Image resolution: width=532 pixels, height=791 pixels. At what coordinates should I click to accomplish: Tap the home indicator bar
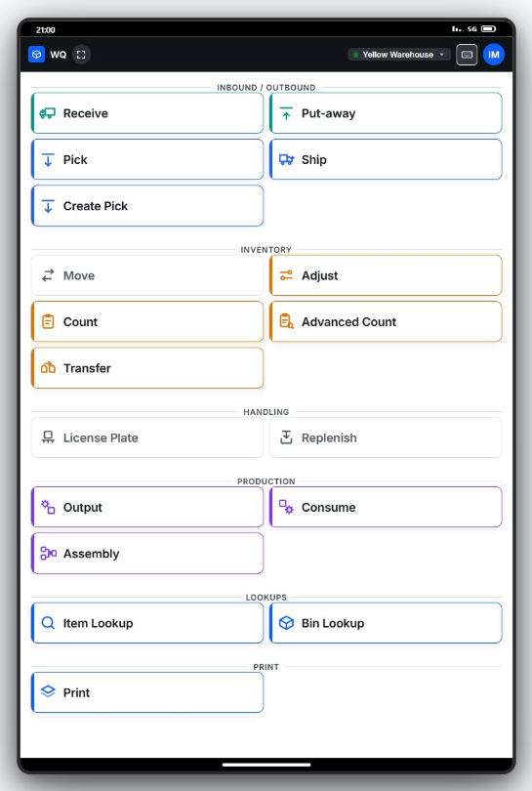(266, 765)
